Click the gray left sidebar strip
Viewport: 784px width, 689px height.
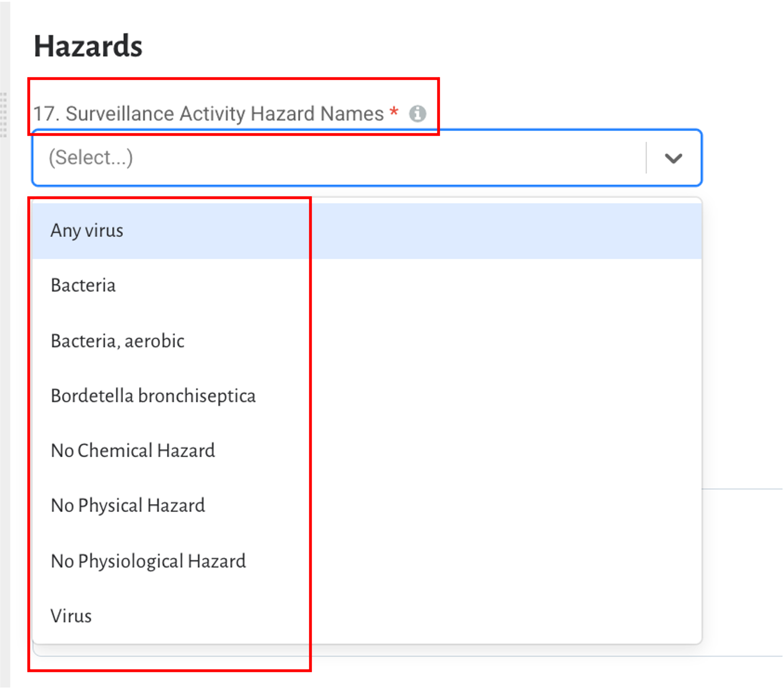coord(5,344)
